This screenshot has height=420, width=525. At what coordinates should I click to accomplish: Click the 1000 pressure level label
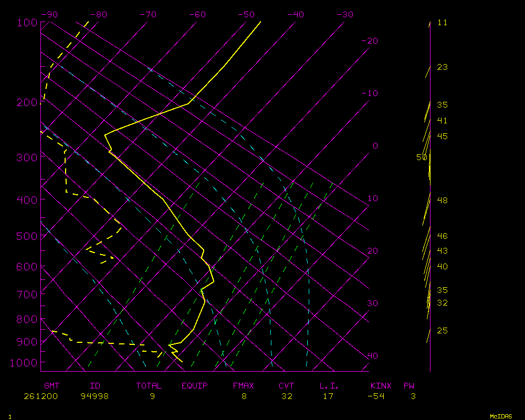coord(25,362)
